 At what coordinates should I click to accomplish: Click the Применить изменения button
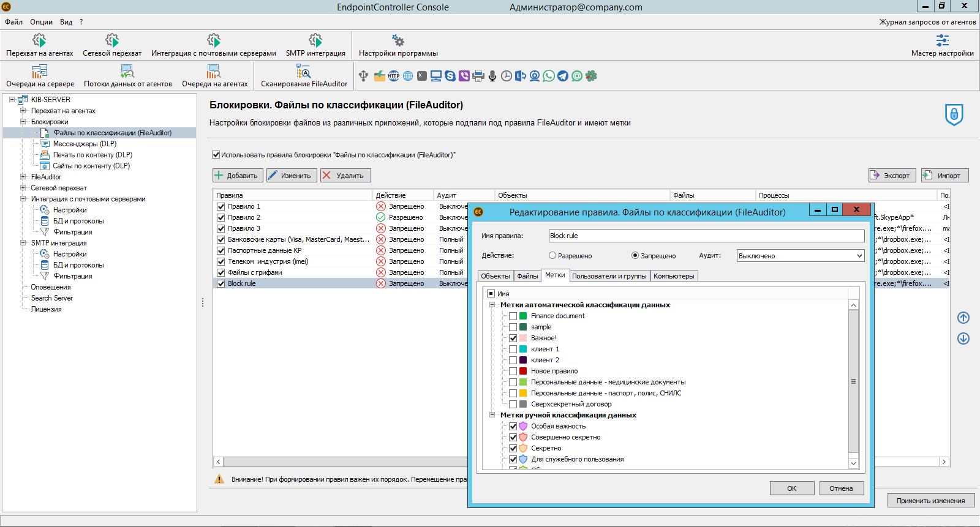click(x=930, y=501)
